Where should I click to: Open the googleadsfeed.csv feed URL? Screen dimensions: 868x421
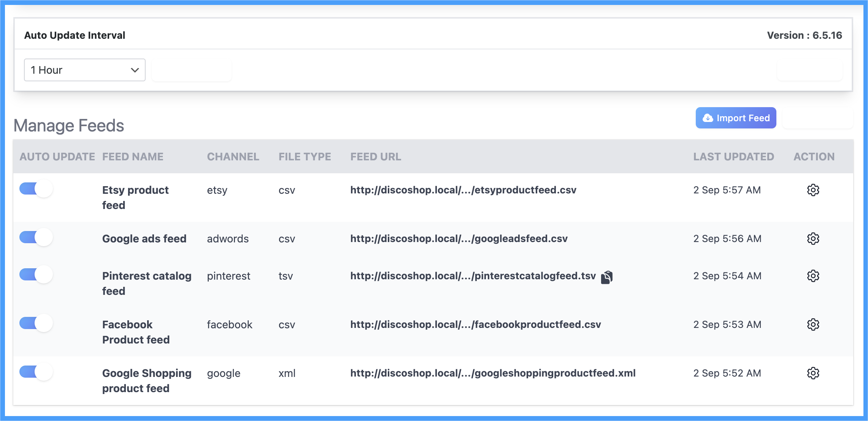click(x=459, y=239)
